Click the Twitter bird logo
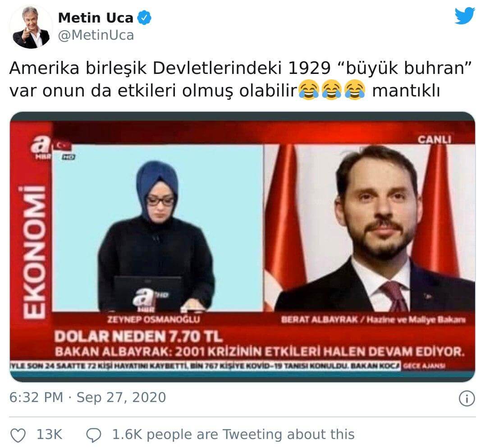Screen dimensions: 485x448 465,16
